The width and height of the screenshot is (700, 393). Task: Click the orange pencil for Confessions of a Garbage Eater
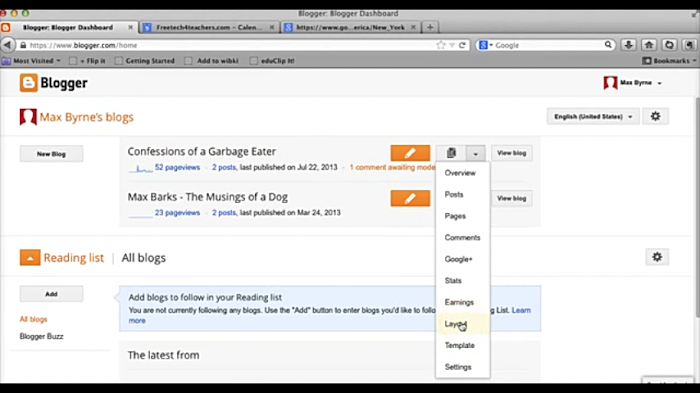coord(410,153)
